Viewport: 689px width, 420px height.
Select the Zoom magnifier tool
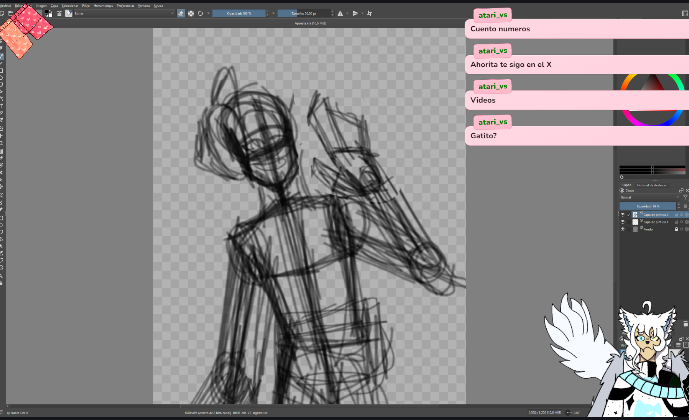(2, 275)
